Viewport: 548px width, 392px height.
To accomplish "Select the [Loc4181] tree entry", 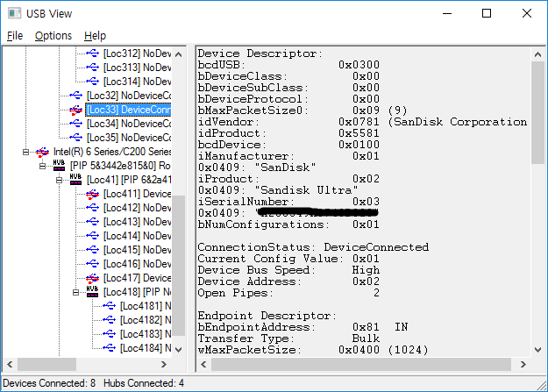I will pos(146,306).
